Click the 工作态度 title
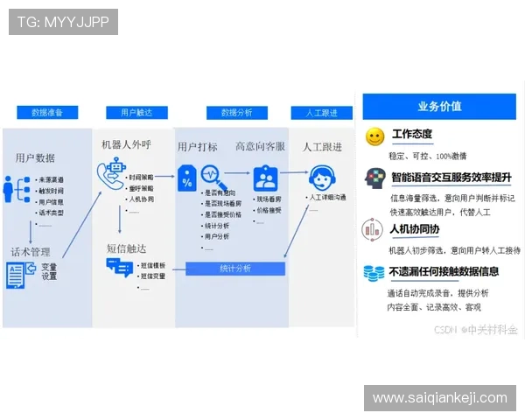The height and width of the screenshot is (420, 525). point(412,134)
